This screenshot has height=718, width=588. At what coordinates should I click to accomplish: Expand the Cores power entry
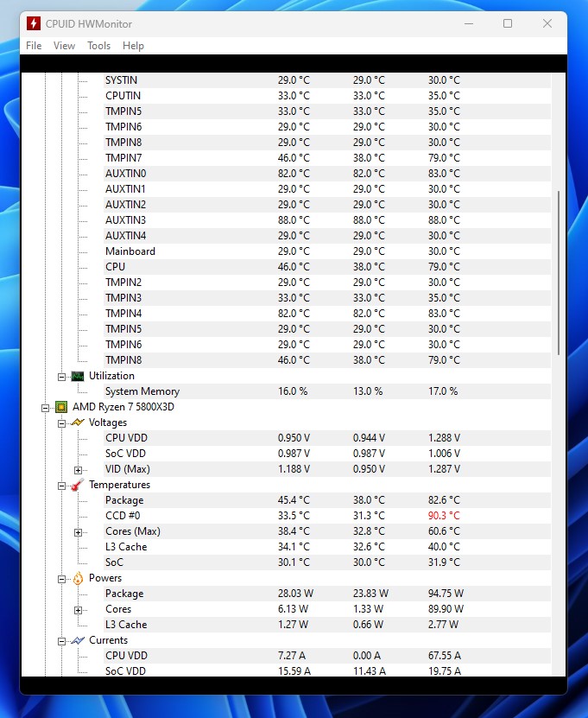coord(78,610)
